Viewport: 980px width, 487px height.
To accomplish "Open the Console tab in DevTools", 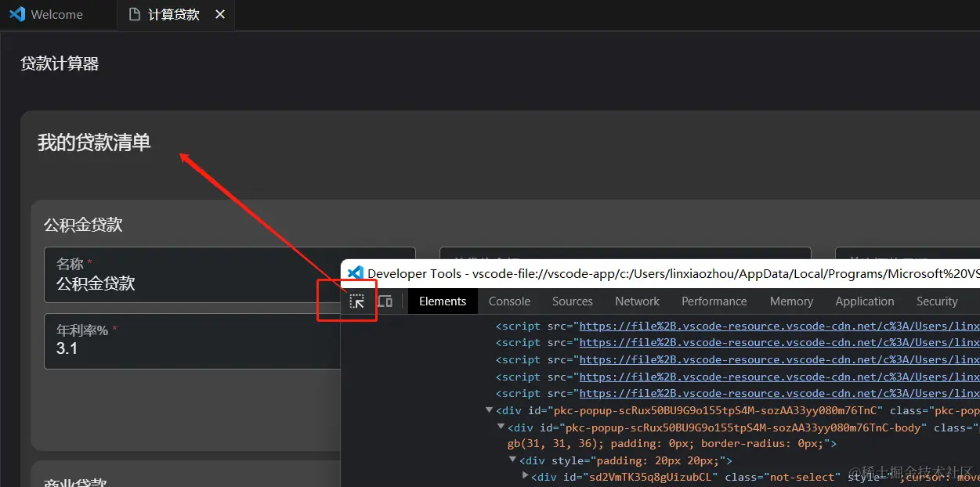I will coord(509,301).
